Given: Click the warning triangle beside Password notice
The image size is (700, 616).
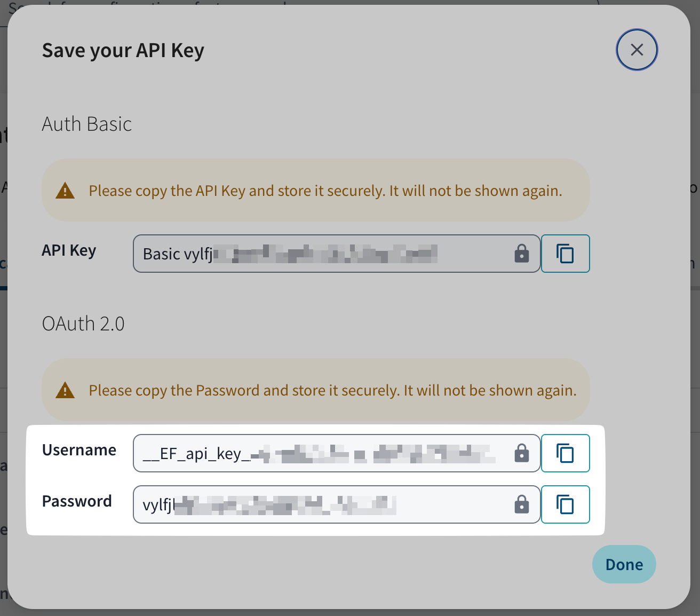Looking at the screenshot, I should click(x=65, y=390).
